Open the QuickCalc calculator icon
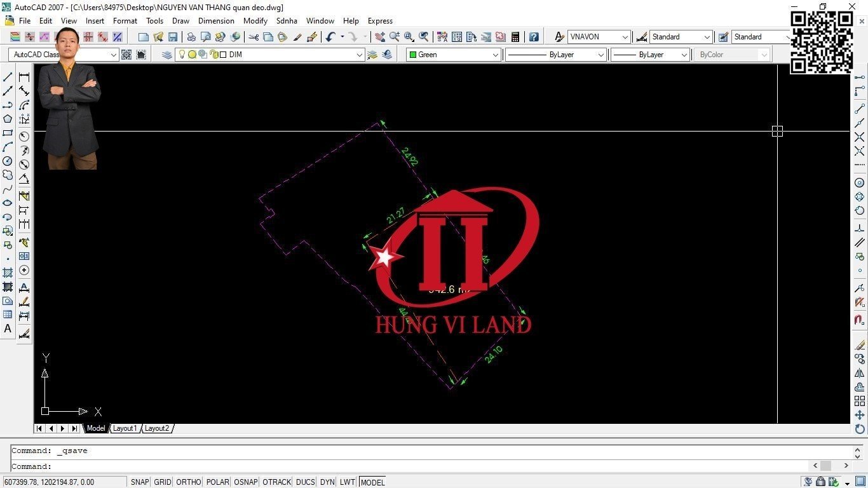868x488 pixels. click(x=515, y=37)
